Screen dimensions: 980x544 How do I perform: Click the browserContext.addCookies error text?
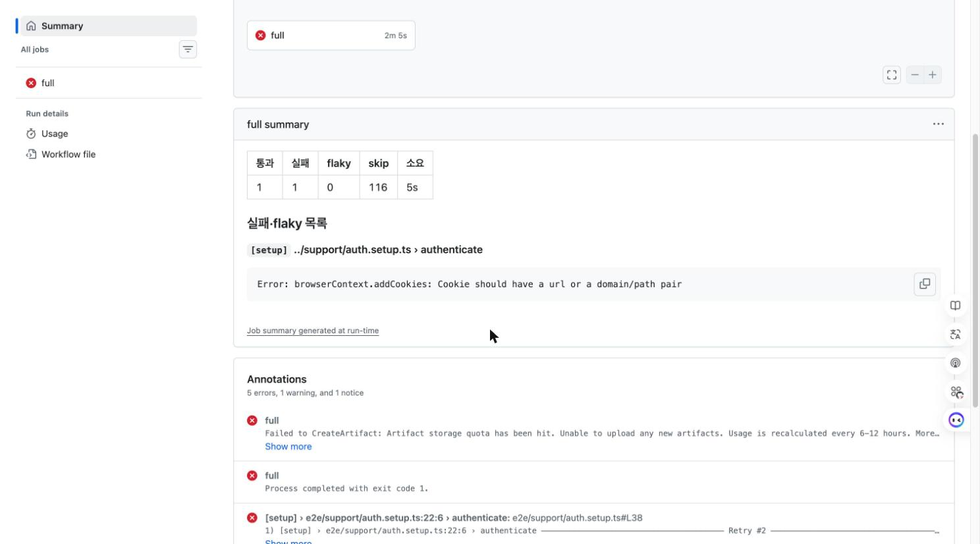pyautogui.click(x=470, y=285)
